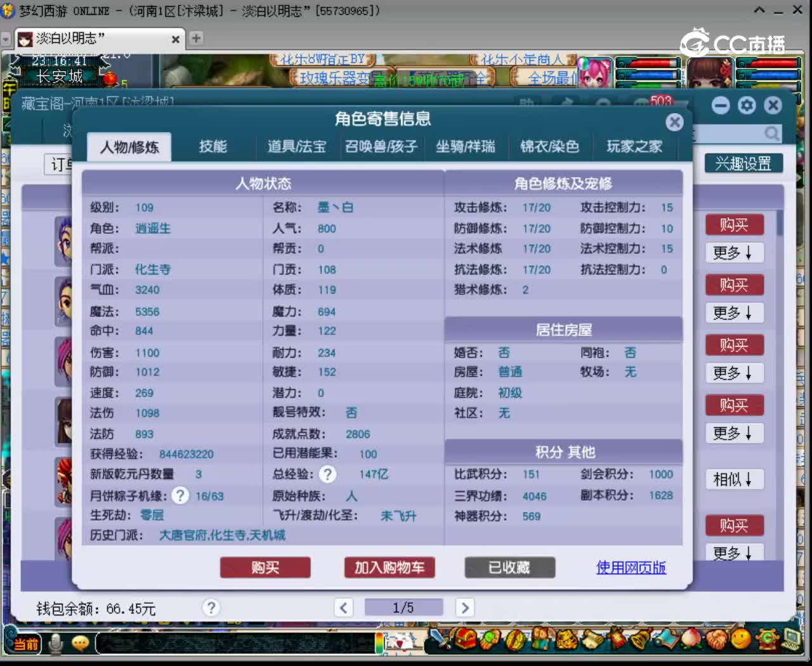The image size is (812, 666).
Task: Click the 飞升/渡劫/化圣 value 未飞升
Action: click(398, 516)
